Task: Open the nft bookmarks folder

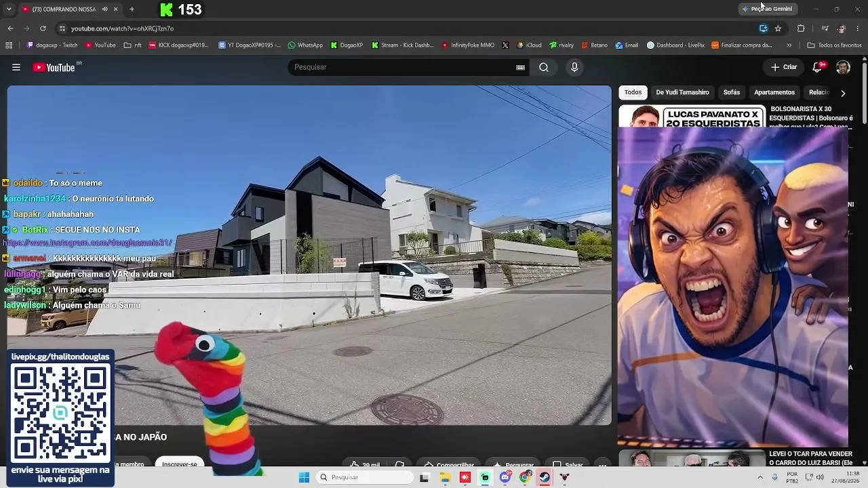Action: pos(133,45)
